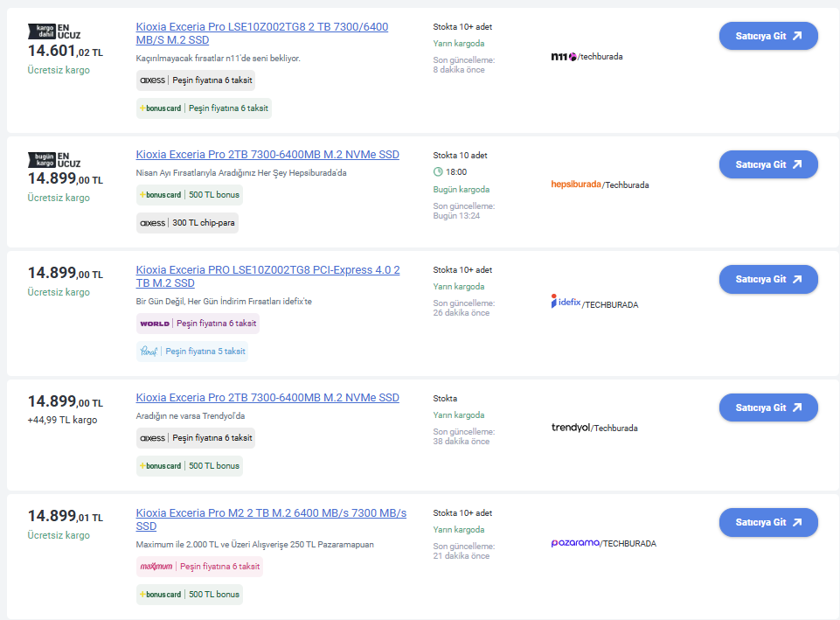The image size is (840, 620).
Task: Click Satıcıya Git for the trendyol offer
Action: point(768,408)
